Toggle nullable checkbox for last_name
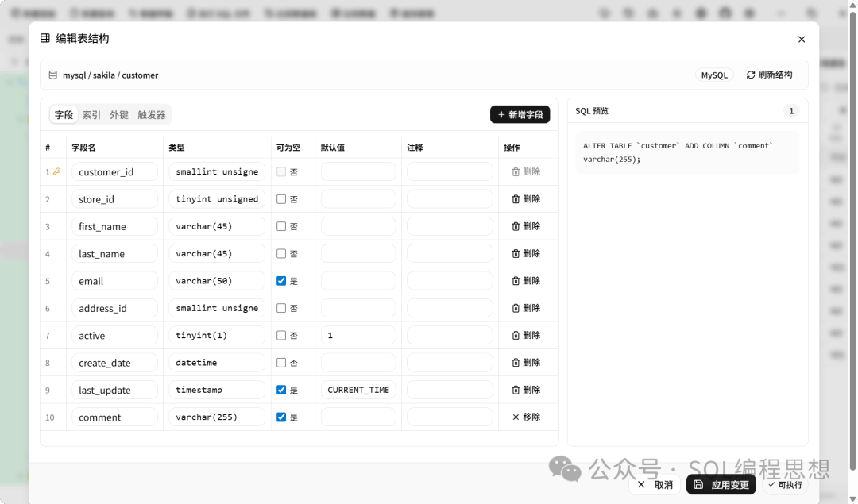 [281, 254]
